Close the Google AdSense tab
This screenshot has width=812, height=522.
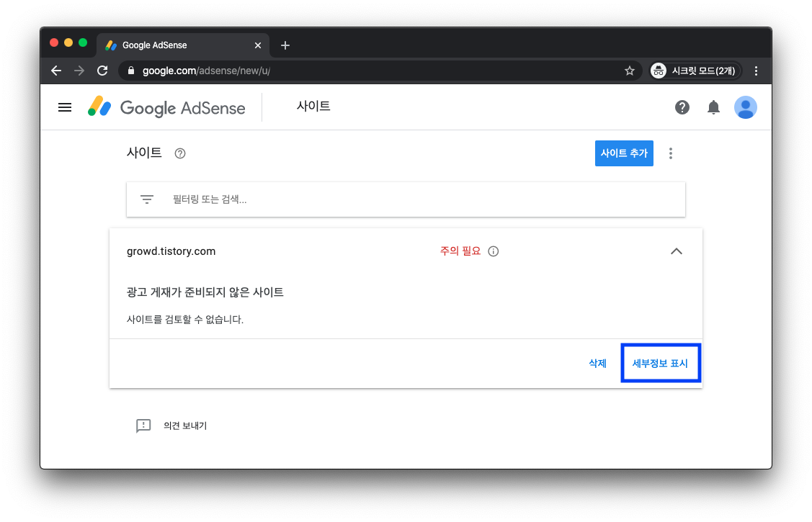coord(257,45)
